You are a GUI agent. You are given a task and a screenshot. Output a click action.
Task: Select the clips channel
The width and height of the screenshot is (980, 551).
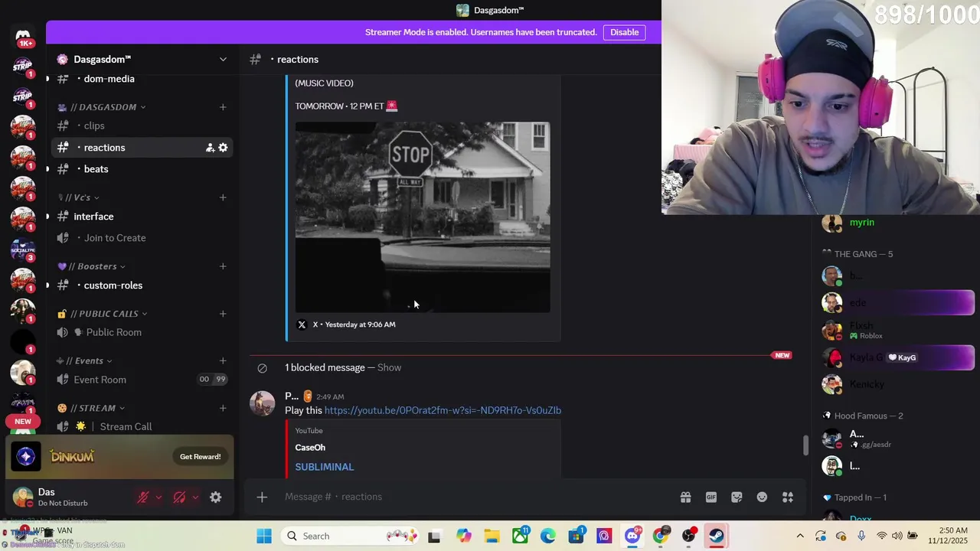[x=142, y=126]
